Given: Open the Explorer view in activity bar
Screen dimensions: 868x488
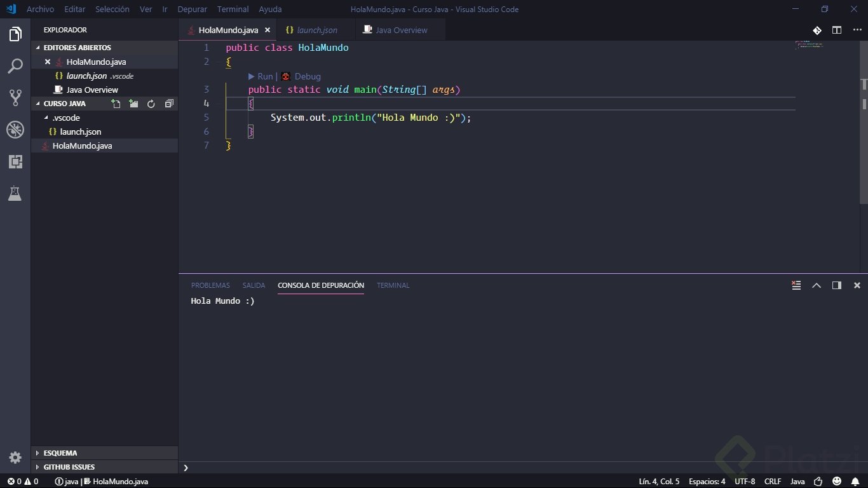Looking at the screenshot, I should pyautogui.click(x=15, y=34).
